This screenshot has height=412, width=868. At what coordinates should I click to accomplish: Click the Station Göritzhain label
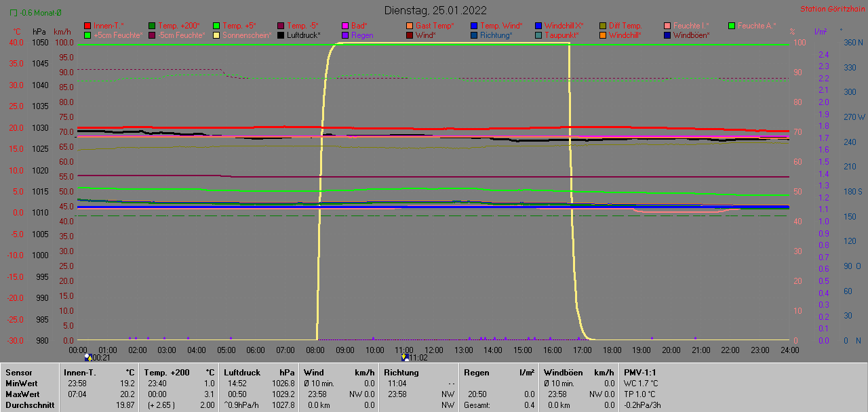click(831, 9)
